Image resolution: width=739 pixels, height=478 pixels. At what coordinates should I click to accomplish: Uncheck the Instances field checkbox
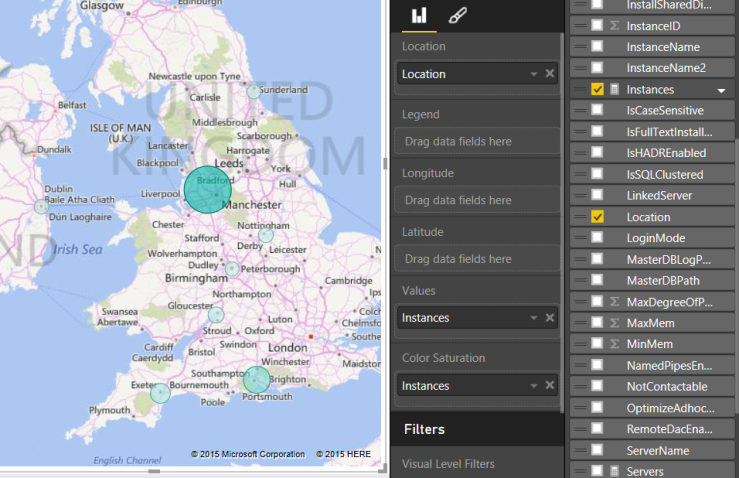pyautogui.click(x=597, y=89)
